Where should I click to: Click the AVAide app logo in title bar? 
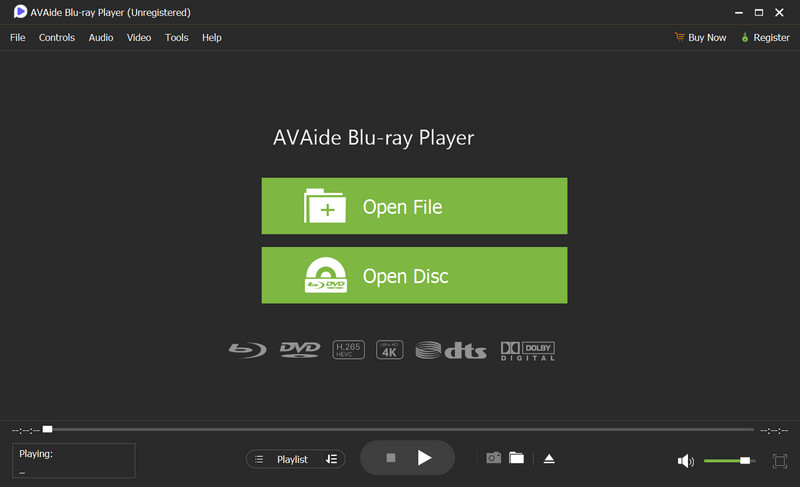(20, 12)
